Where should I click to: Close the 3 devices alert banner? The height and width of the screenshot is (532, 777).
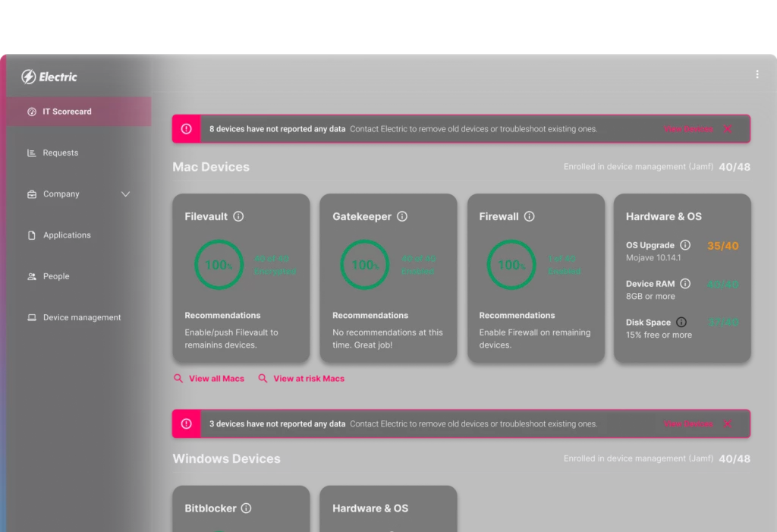click(727, 423)
